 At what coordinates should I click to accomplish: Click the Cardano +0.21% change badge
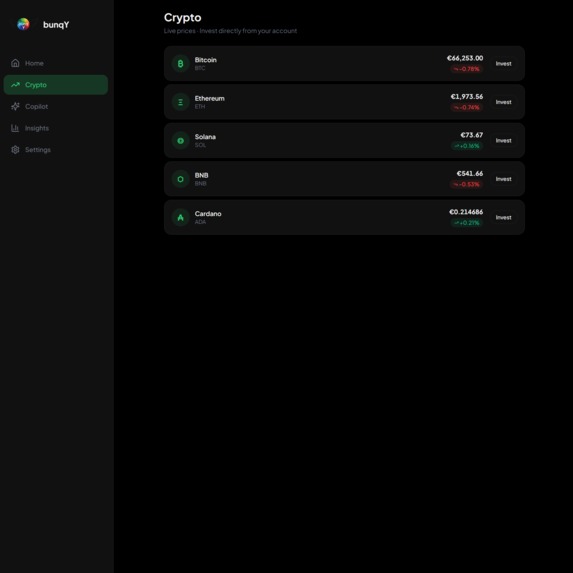click(x=467, y=223)
